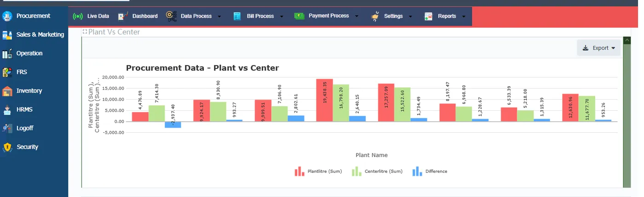644x197 pixels.
Task: Open the HRMS module link
Action: coord(24,110)
